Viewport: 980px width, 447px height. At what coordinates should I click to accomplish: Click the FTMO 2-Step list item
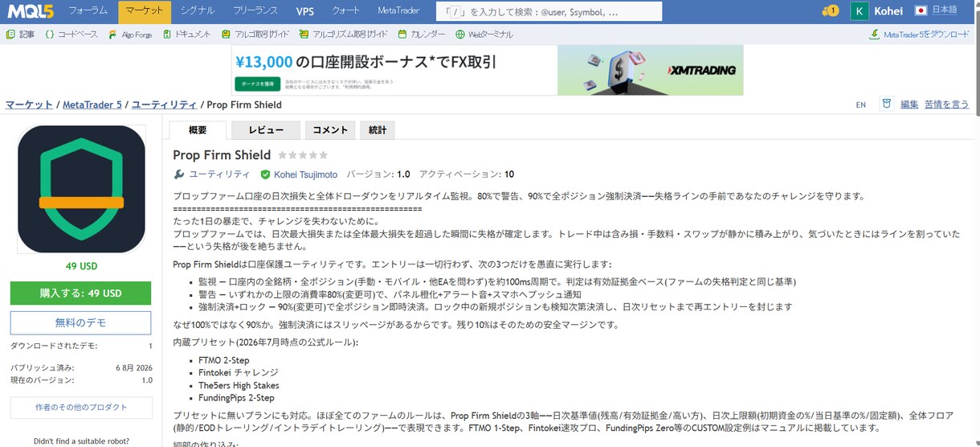(223, 360)
